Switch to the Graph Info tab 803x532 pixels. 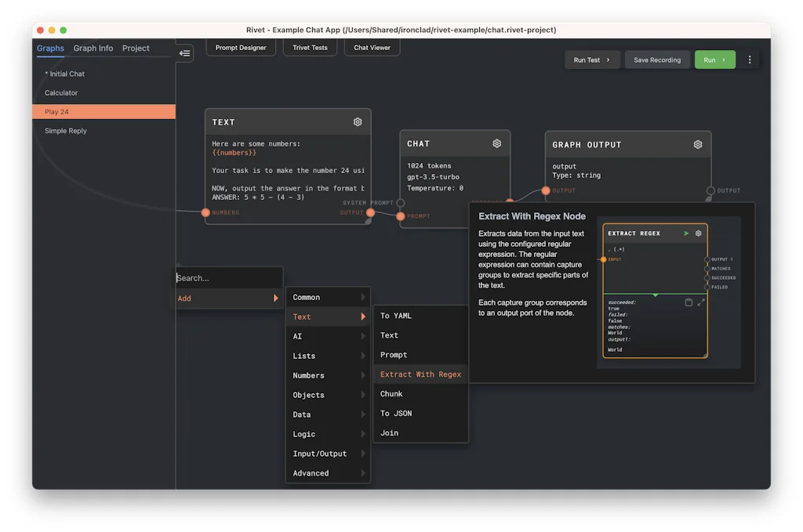point(93,48)
